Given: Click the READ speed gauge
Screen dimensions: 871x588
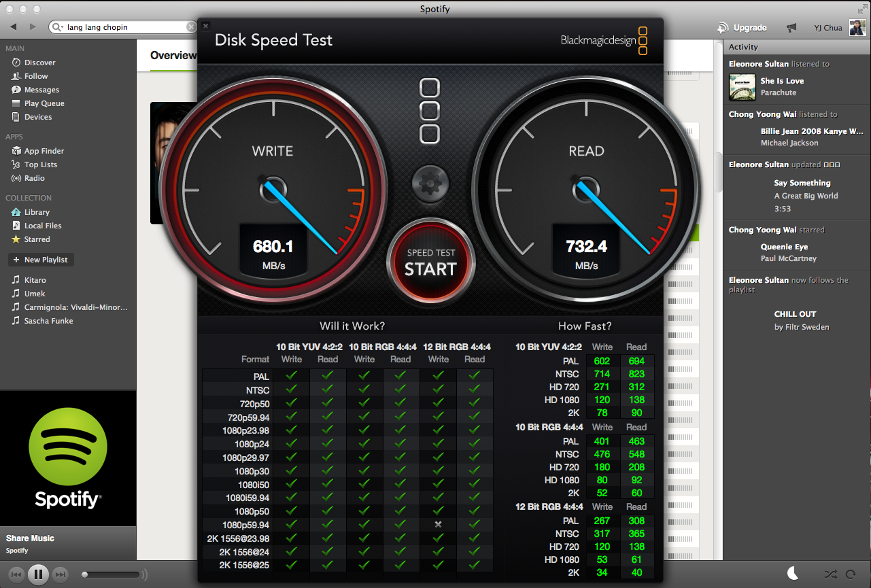Looking at the screenshot, I should pyautogui.click(x=586, y=188).
